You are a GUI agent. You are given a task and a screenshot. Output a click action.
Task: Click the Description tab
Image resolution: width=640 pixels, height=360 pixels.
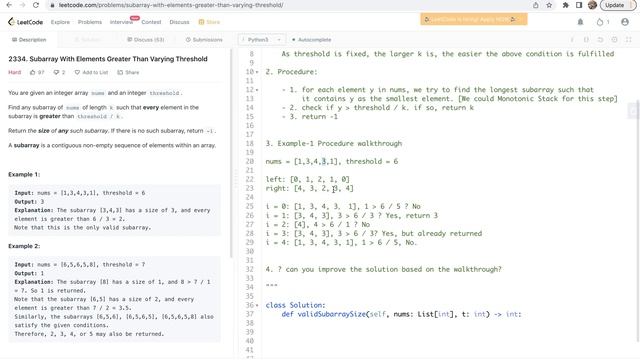(29, 40)
